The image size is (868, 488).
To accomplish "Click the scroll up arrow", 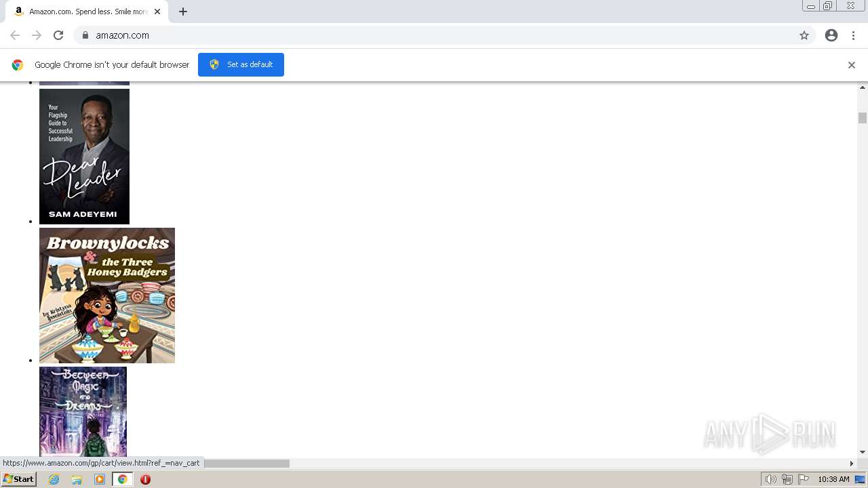I will click(863, 87).
